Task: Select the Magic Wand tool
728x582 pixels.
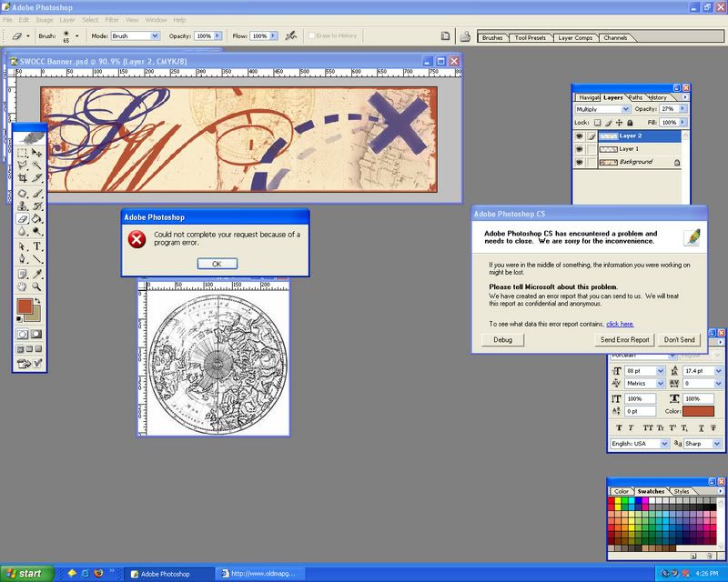Action: 36,166
